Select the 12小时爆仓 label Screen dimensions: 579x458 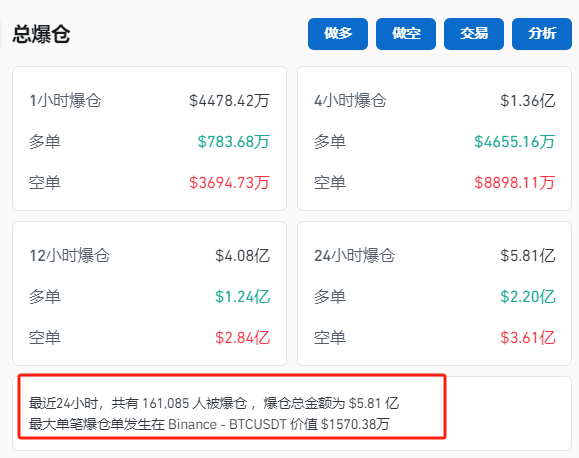69,256
